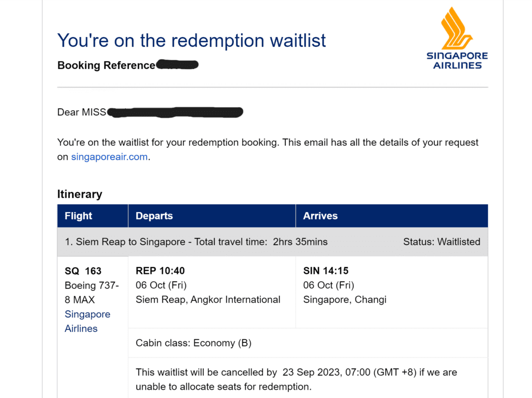Open the singaporeair.com link

(109, 157)
